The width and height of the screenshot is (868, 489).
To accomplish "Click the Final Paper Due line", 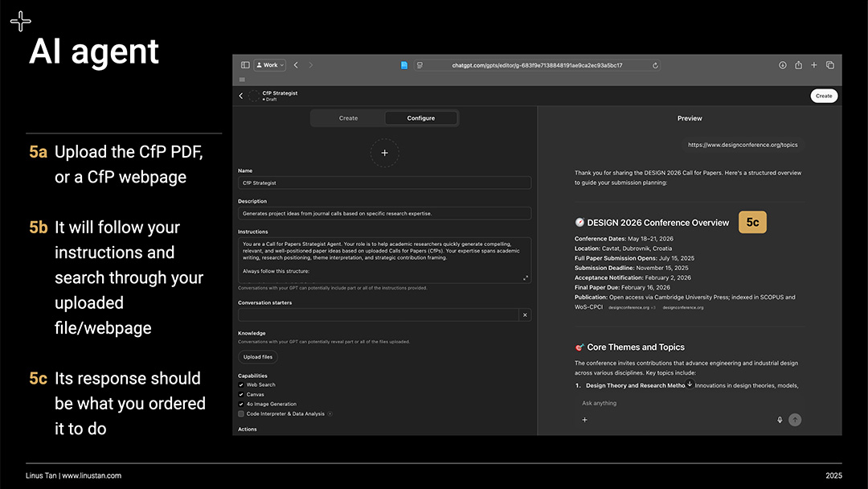I will (x=622, y=287).
